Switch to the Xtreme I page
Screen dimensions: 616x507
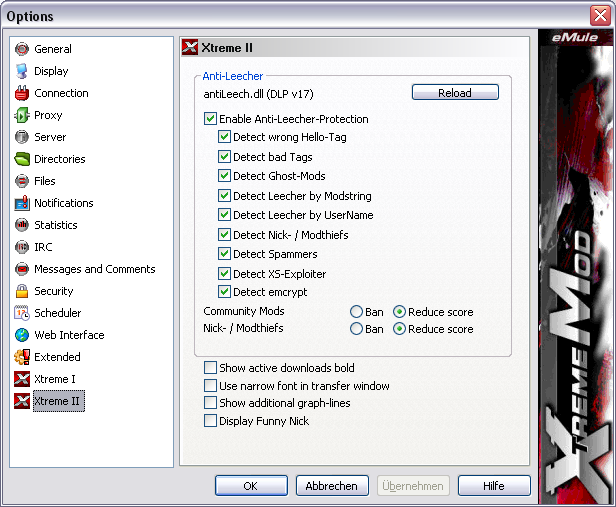coord(55,379)
